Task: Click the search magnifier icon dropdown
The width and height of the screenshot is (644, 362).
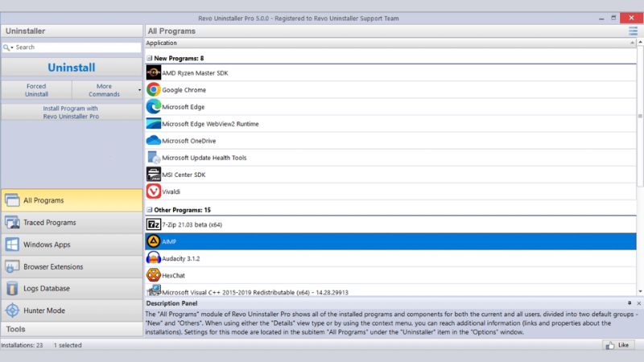Action: point(8,47)
